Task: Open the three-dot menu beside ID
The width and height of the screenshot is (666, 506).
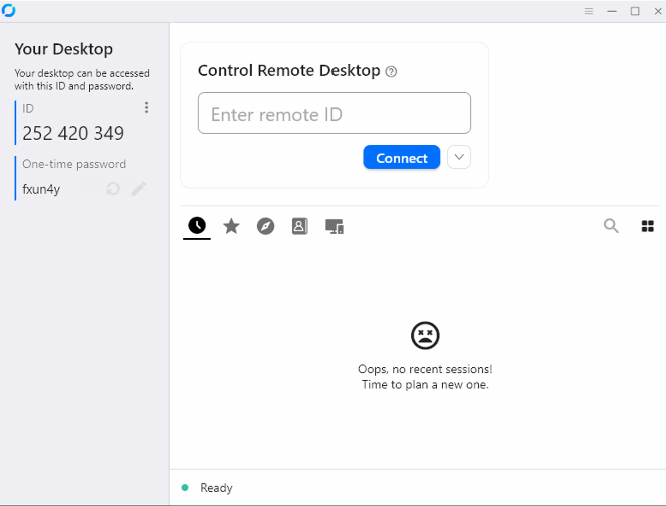Action: click(x=147, y=108)
